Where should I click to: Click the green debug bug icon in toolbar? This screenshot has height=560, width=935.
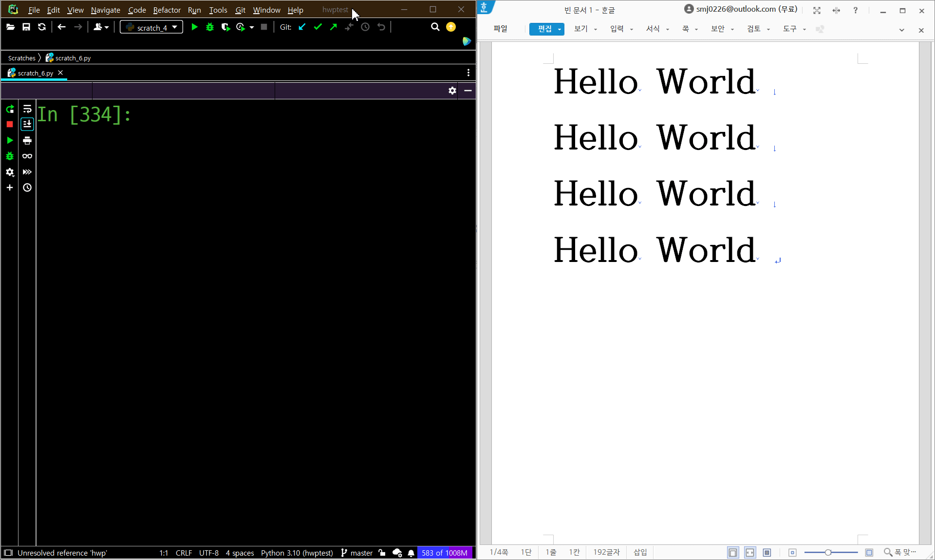tap(210, 27)
